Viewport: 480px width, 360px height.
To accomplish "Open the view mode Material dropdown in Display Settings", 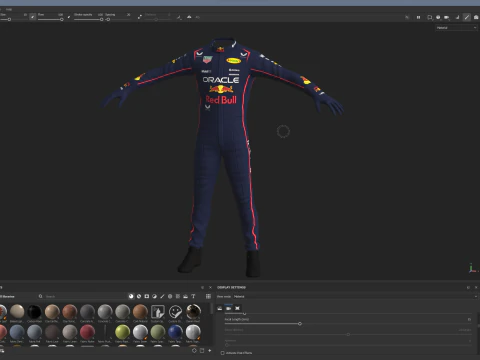I will 355,296.
